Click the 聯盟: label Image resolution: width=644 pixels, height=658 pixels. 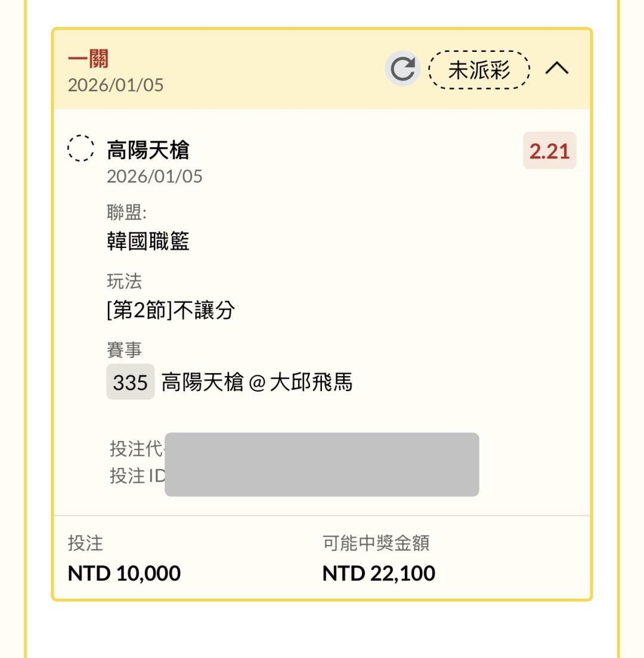coord(126,214)
